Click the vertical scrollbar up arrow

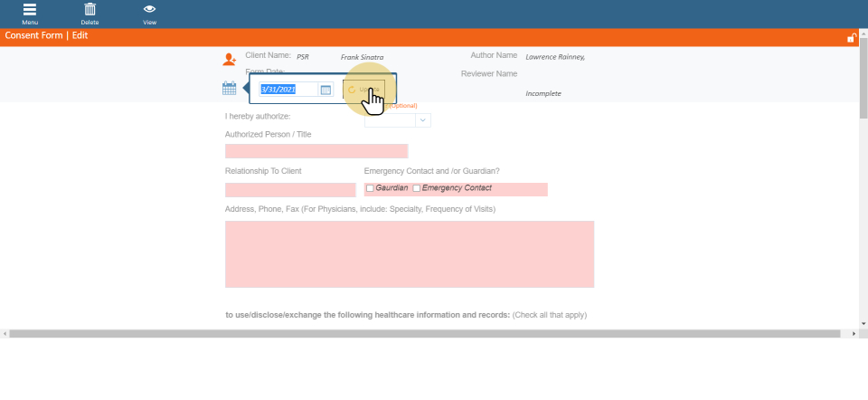[863, 52]
